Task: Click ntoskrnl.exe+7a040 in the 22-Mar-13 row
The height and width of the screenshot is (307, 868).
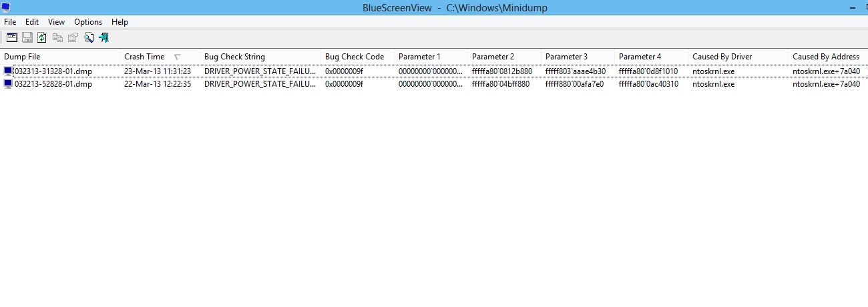Action: tap(826, 84)
